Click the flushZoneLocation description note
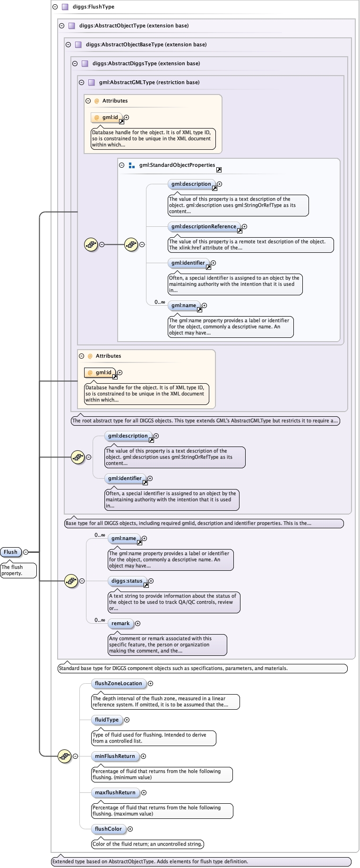Image resolution: width=360 pixels, height=868 pixels. [165, 702]
